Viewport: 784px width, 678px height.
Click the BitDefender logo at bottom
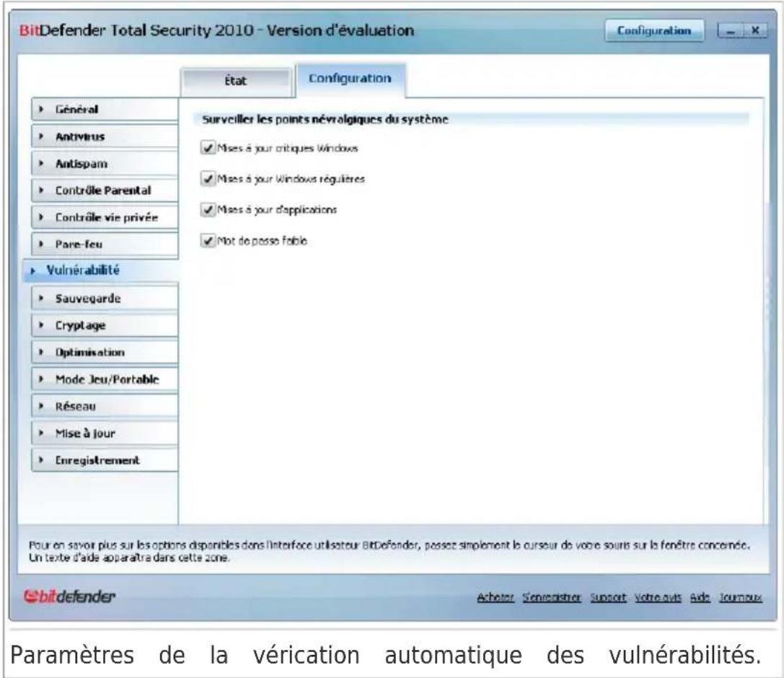click(x=69, y=596)
